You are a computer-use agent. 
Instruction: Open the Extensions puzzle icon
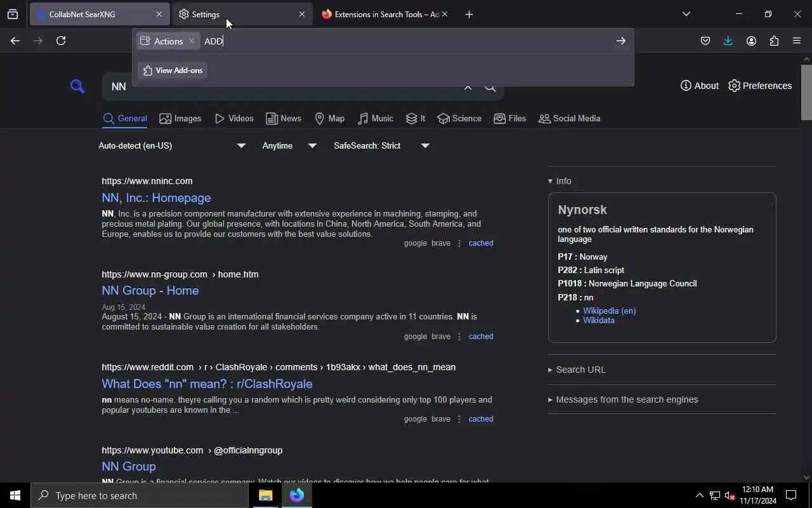(774, 41)
